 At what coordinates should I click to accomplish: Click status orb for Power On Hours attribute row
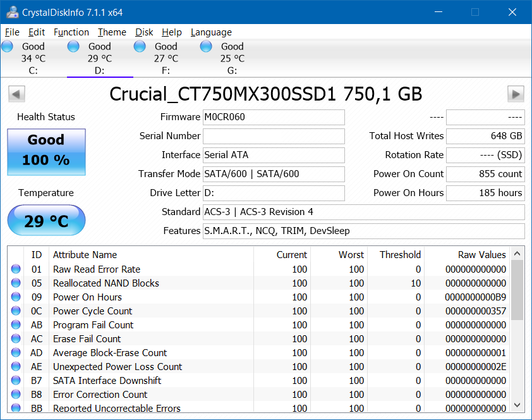click(x=16, y=297)
